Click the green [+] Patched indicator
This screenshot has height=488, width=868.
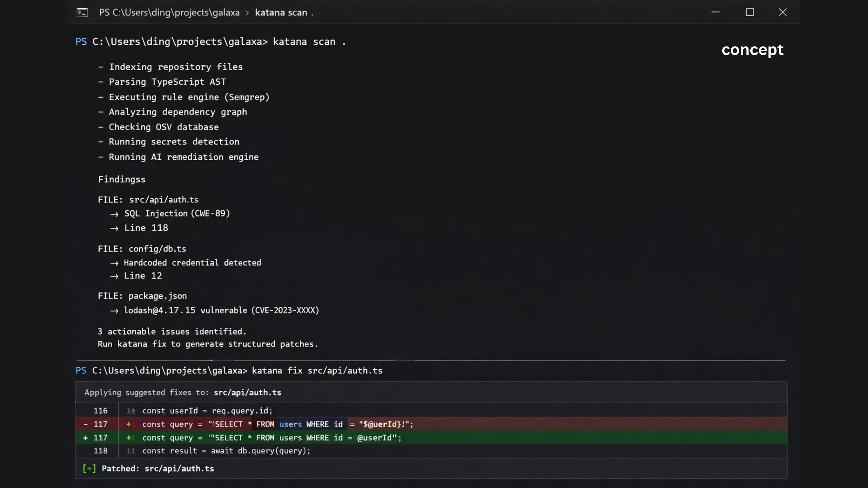click(89, 468)
